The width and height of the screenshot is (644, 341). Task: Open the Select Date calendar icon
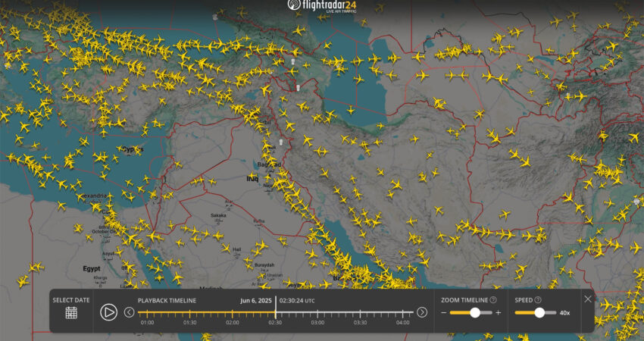pos(71,313)
